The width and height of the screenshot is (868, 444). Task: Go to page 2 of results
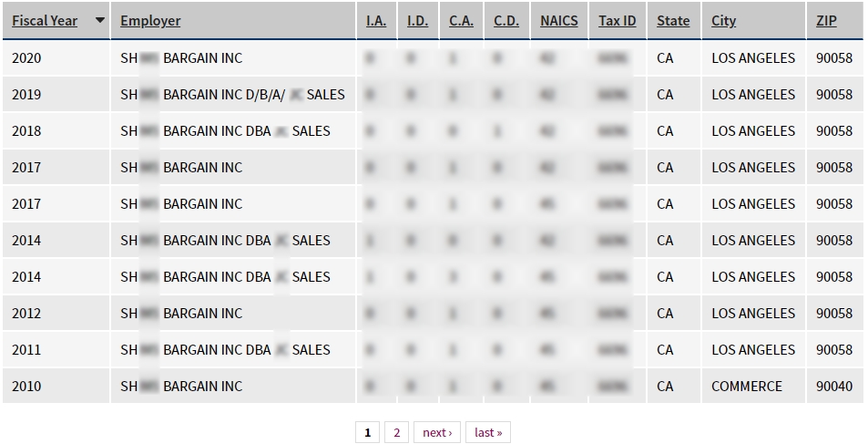(396, 432)
